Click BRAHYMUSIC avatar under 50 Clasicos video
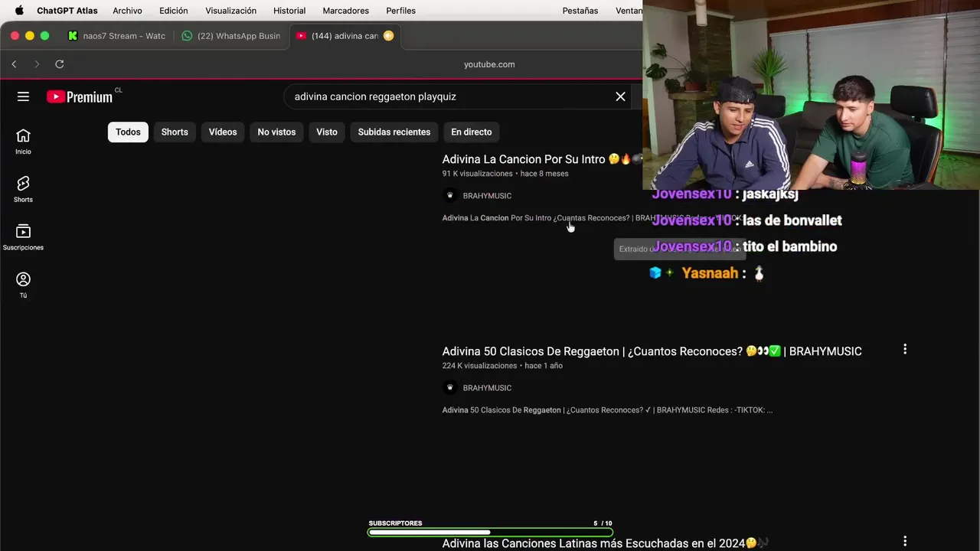980x551 pixels. [x=450, y=387]
